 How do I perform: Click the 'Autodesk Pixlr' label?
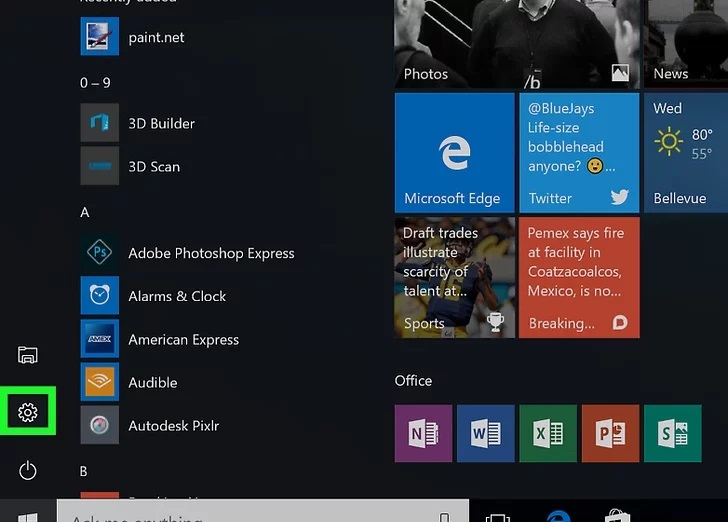click(174, 426)
